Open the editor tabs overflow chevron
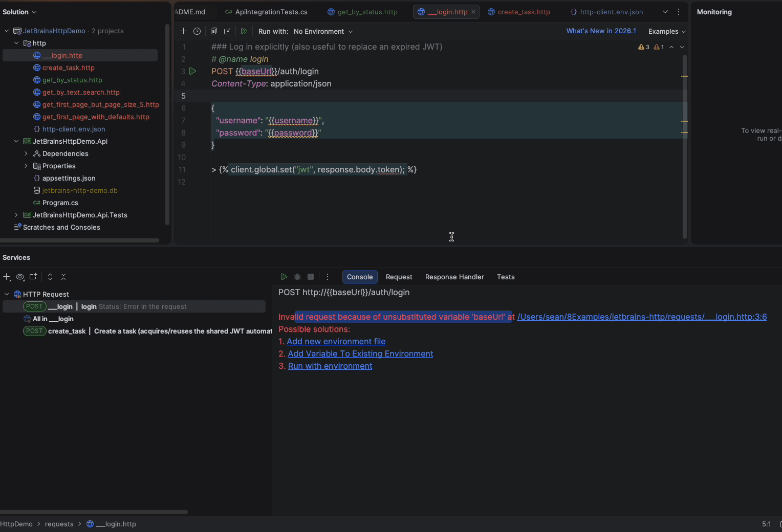Image resolution: width=782 pixels, height=532 pixels. (665, 12)
